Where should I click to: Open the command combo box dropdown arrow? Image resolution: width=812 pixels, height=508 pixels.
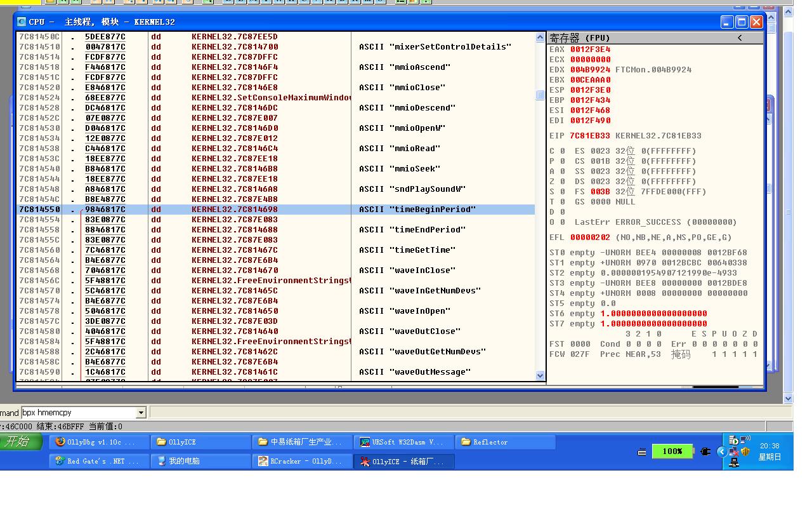coord(141,413)
